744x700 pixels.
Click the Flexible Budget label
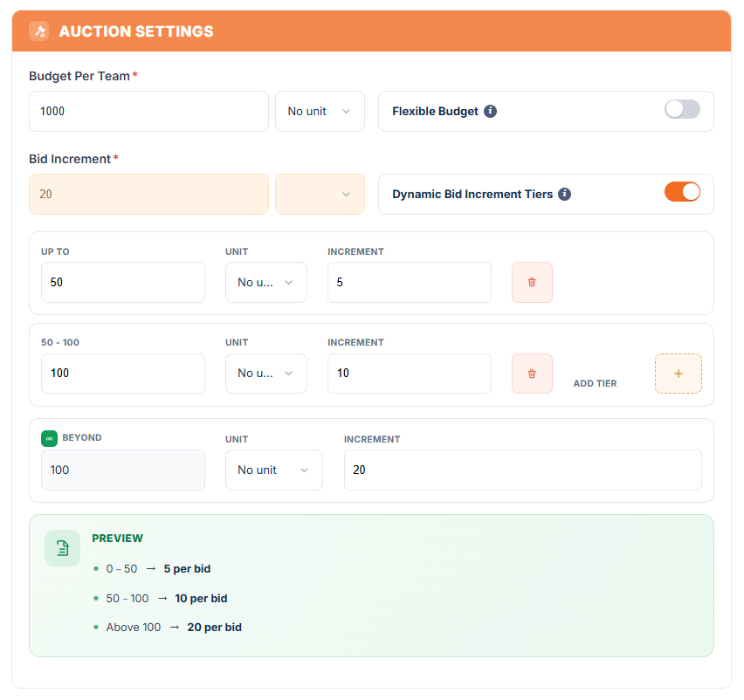435,112
